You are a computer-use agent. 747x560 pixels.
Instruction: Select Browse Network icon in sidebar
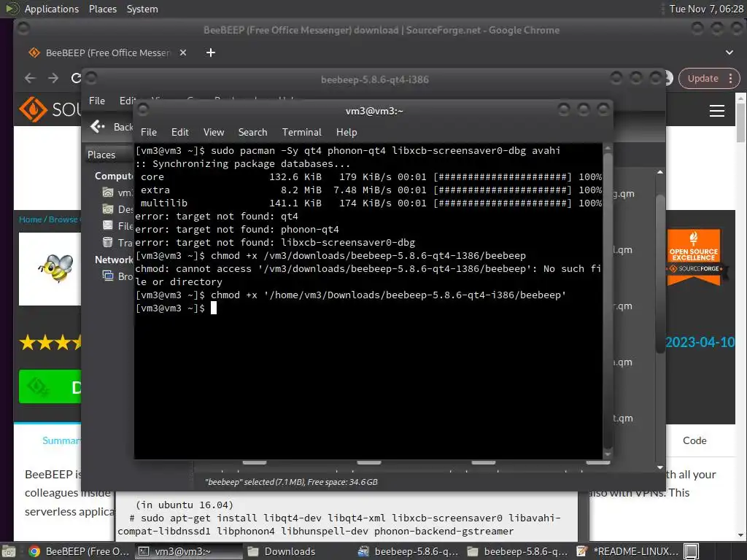(108, 276)
